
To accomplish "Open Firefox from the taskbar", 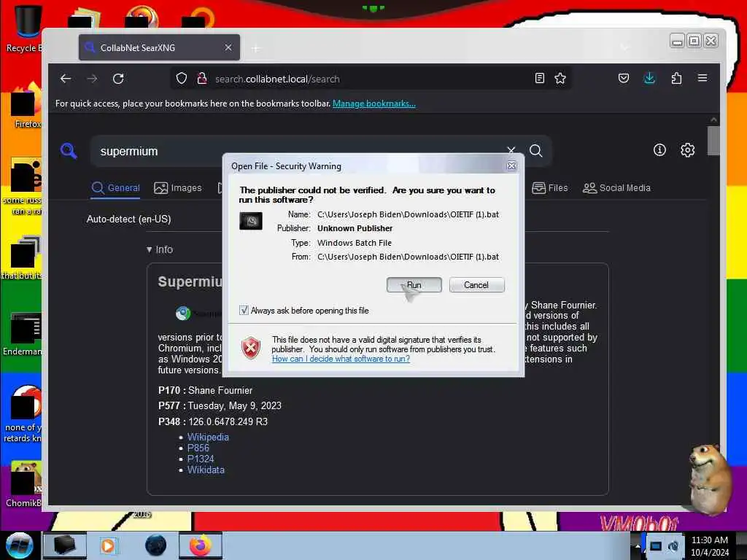I will coord(201,545).
